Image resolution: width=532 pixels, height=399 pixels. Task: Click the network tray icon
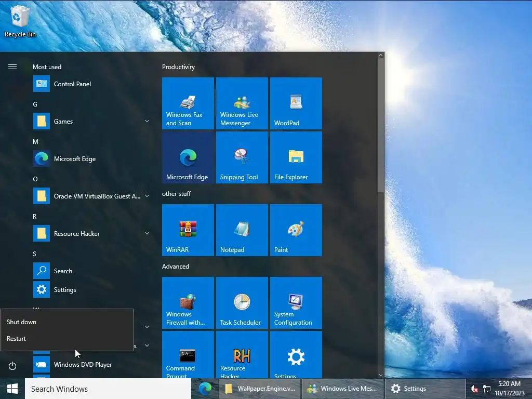click(486, 389)
